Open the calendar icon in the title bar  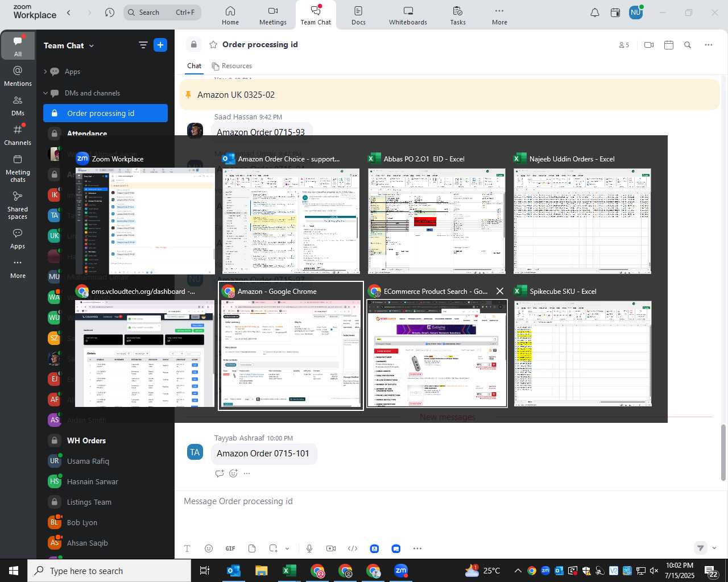click(x=615, y=13)
